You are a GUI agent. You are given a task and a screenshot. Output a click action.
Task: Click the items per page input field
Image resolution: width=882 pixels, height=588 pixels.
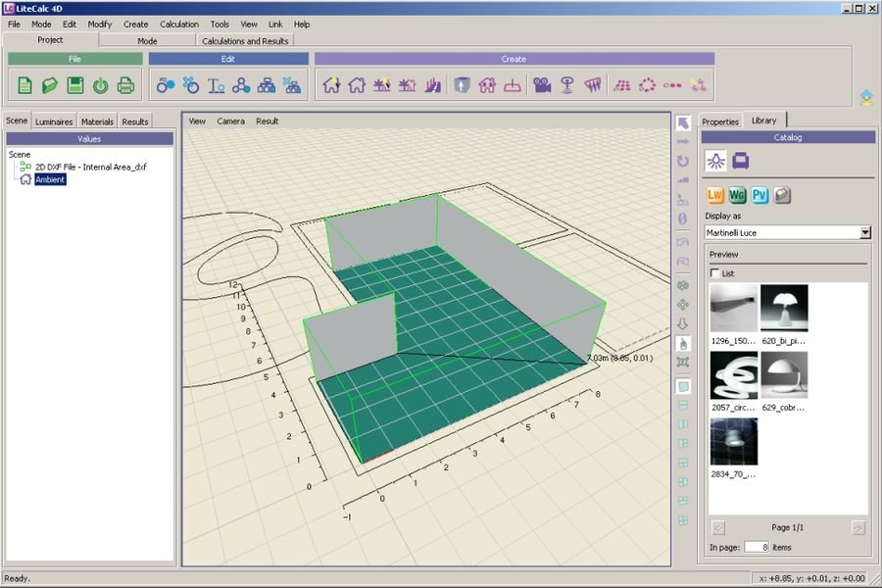click(x=757, y=547)
